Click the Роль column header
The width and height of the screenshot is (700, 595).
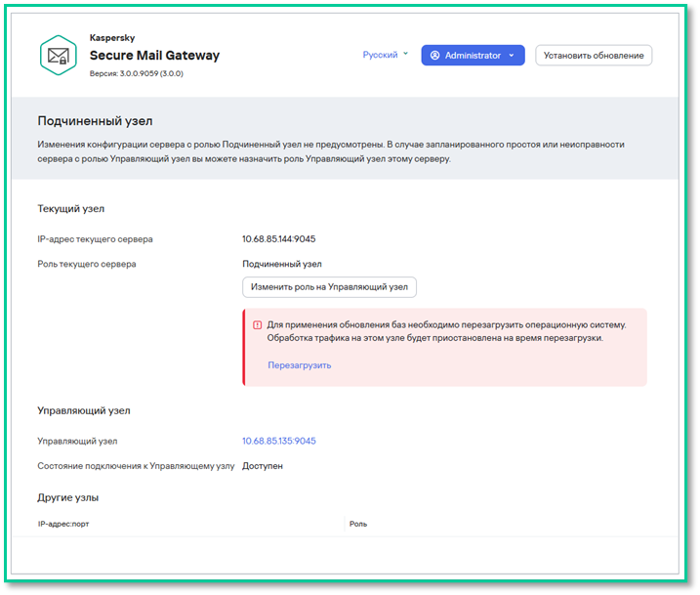click(358, 525)
